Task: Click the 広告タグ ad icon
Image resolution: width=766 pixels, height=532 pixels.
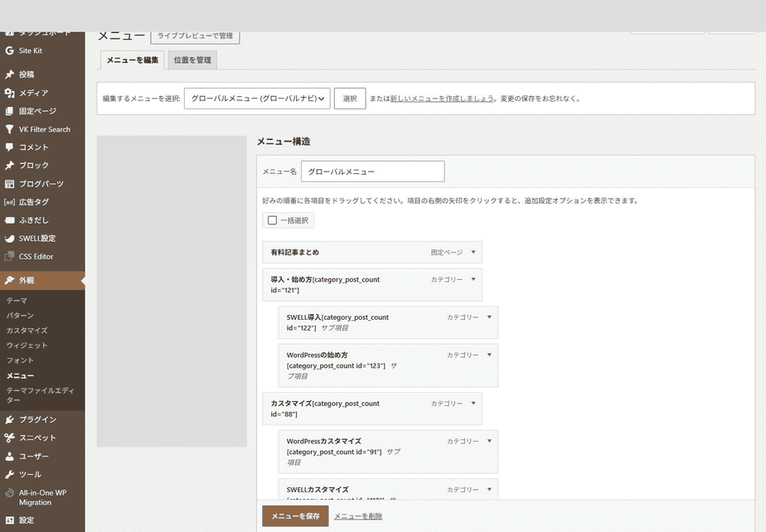Action: pos(9,201)
